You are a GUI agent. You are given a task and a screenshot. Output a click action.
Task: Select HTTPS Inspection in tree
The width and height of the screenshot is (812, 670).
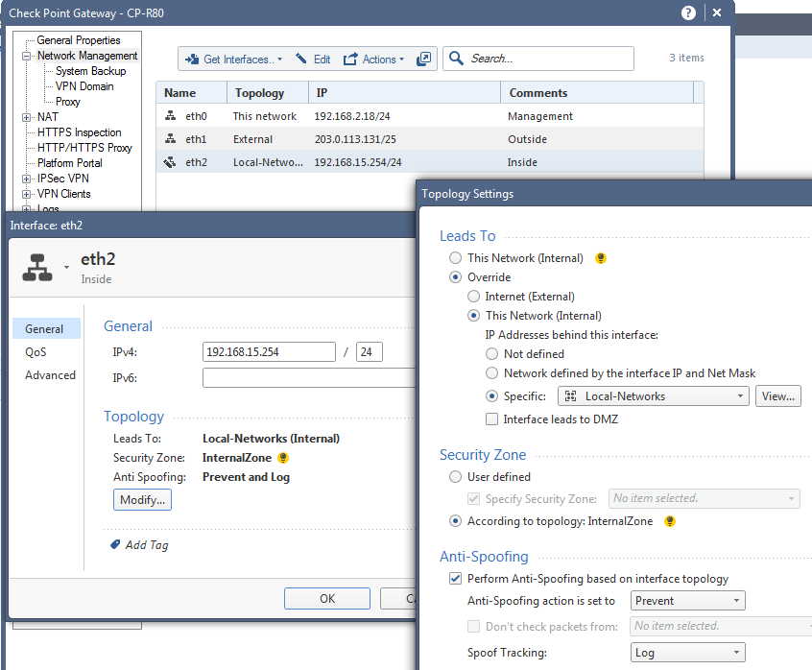(79, 132)
